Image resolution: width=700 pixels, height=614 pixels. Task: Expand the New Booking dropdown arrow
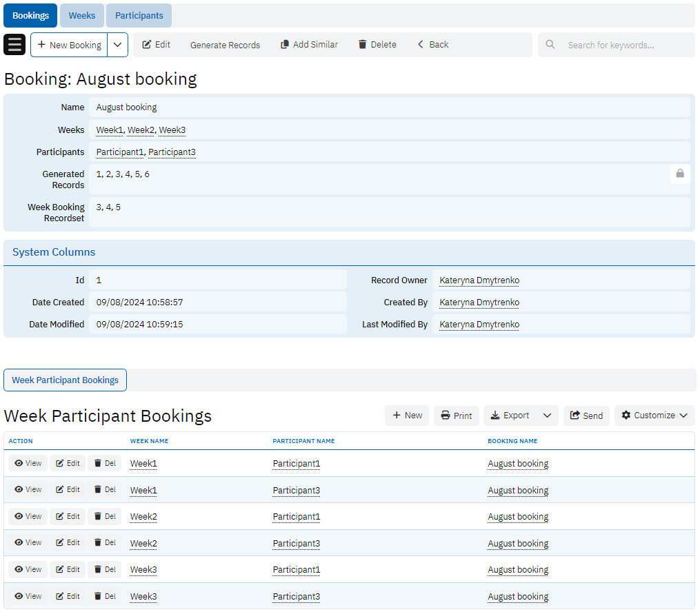(117, 45)
